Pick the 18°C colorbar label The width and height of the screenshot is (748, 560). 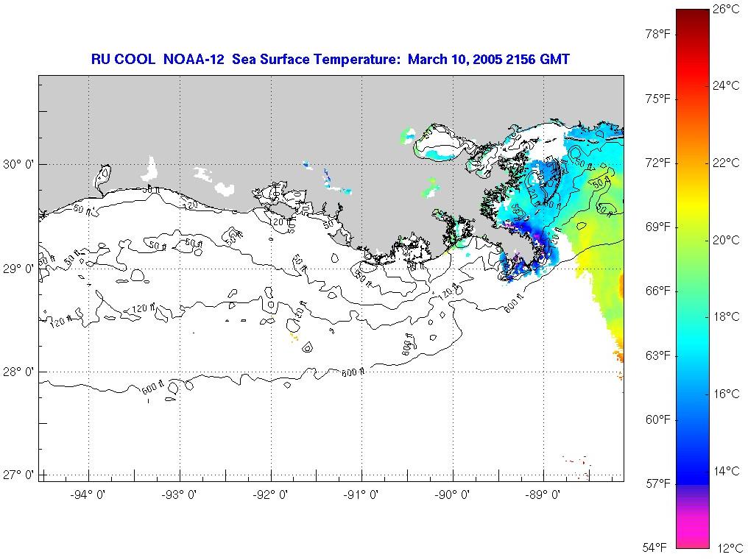pyautogui.click(x=726, y=316)
